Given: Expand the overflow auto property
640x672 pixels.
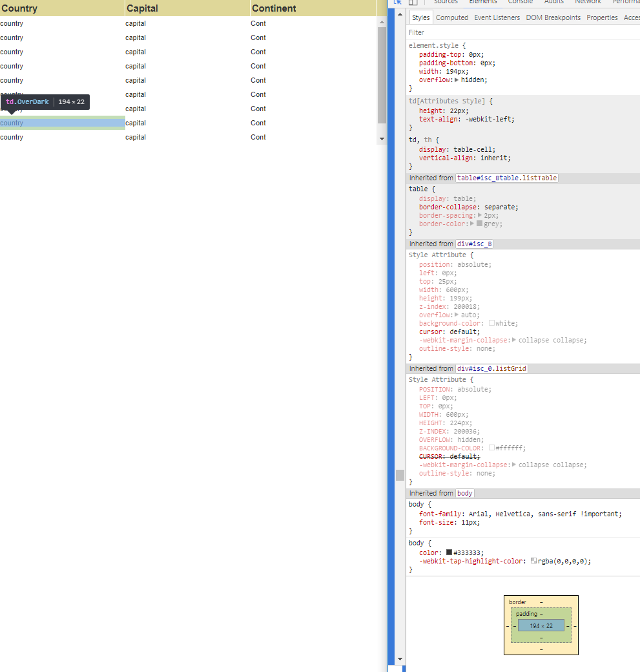Looking at the screenshot, I should pos(457,315).
